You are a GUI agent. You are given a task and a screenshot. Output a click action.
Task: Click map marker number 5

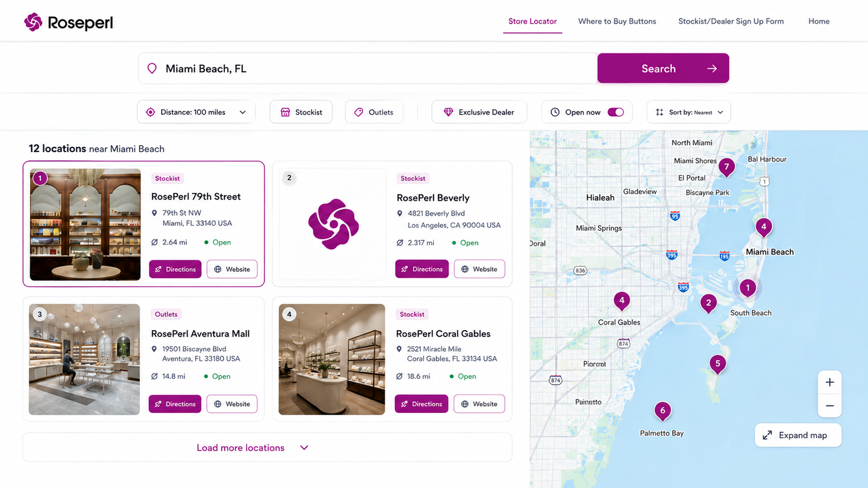point(718,364)
